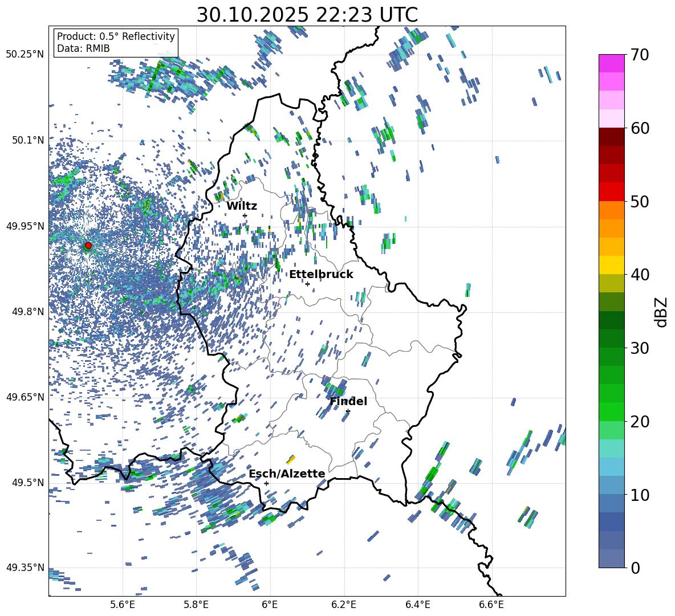Click the Ettelbruck city label
This screenshot has height=616, width=675.
coord(321,275)
